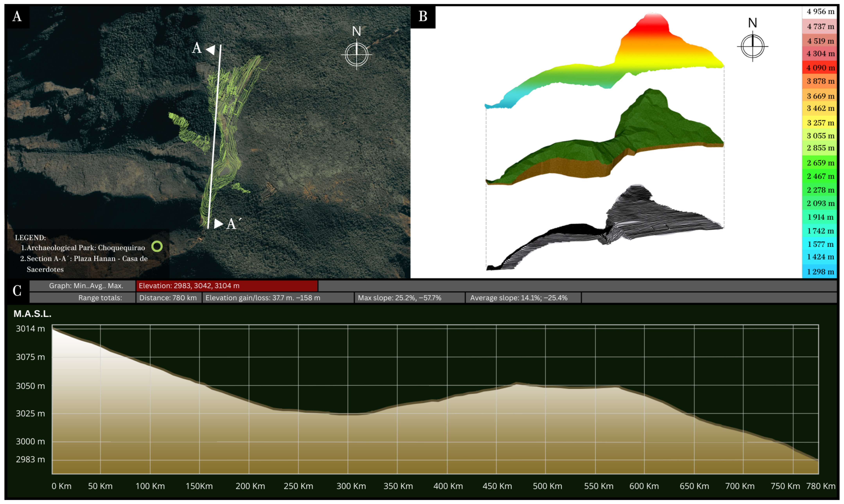Click the arrow marker next to label A

point(210,50)
